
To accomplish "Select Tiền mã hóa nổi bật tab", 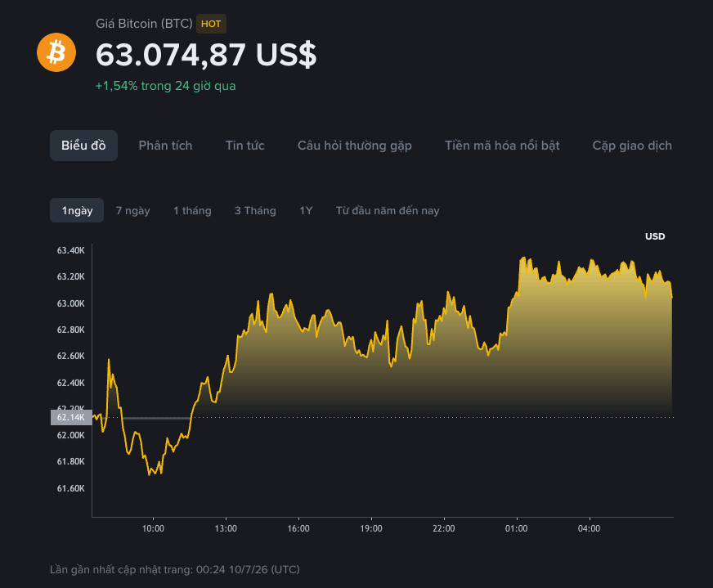I will click(502, 146).
